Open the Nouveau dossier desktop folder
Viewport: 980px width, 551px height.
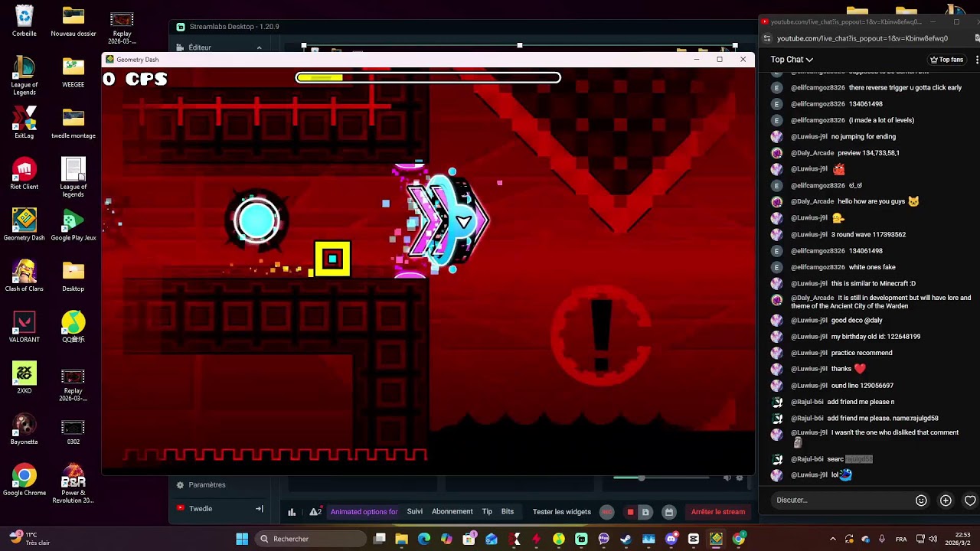click(73, 21)
